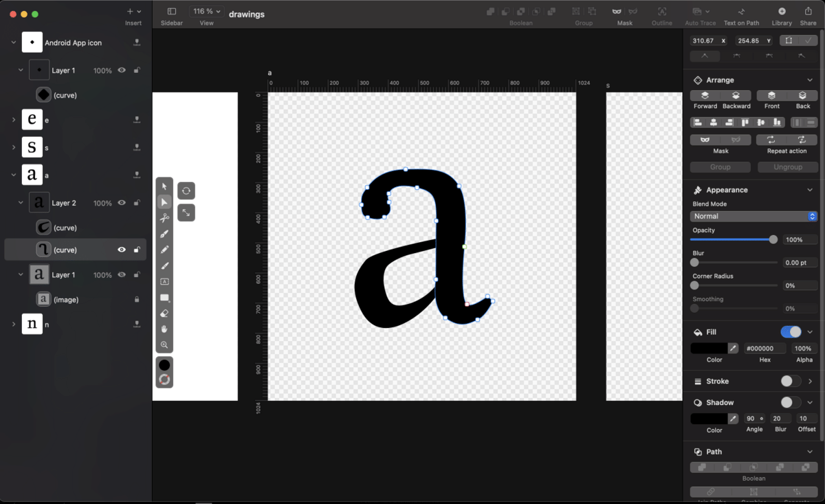Click the Shadow color swatch
This screenshot has height=504, width=825.
point(709,419)
